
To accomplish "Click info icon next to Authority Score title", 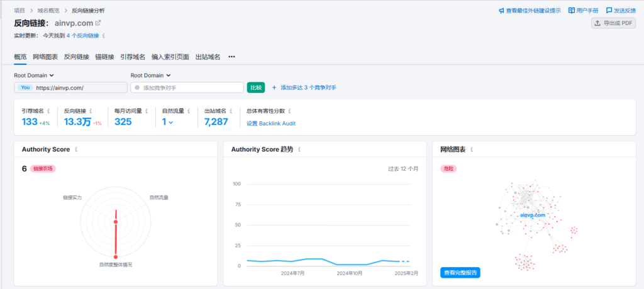I will point(76,150).
